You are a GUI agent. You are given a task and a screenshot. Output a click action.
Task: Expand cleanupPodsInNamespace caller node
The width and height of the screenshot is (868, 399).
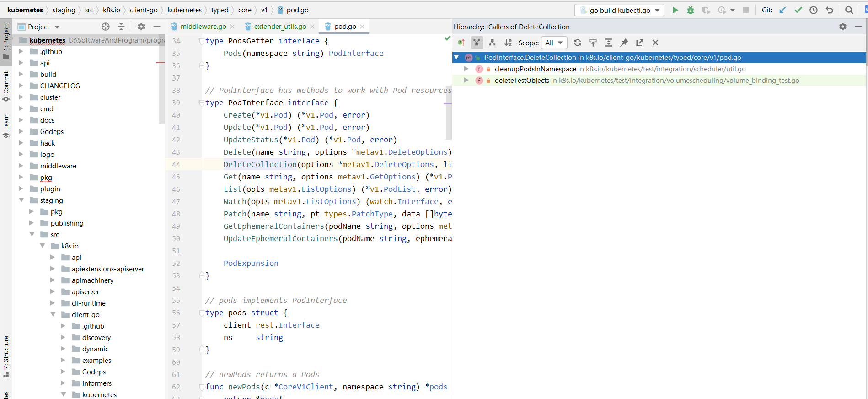pos(466,69)
